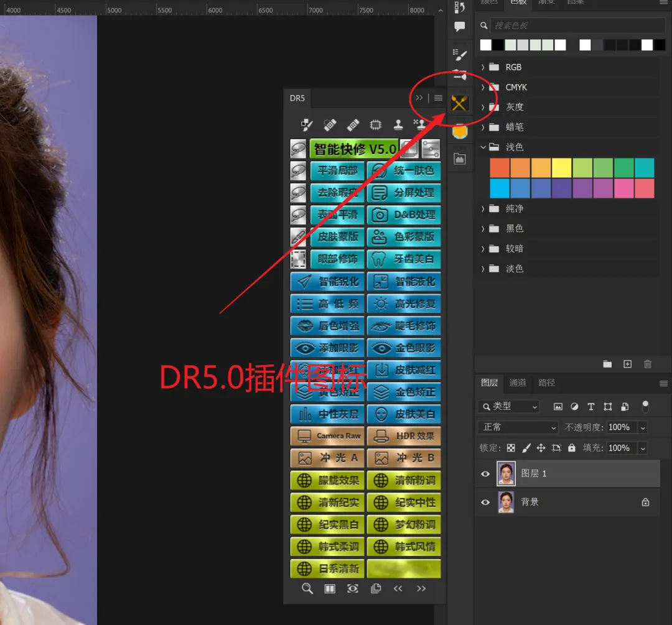Click the duplicate layers icon at DR5 bottom

tap(375, 588)
